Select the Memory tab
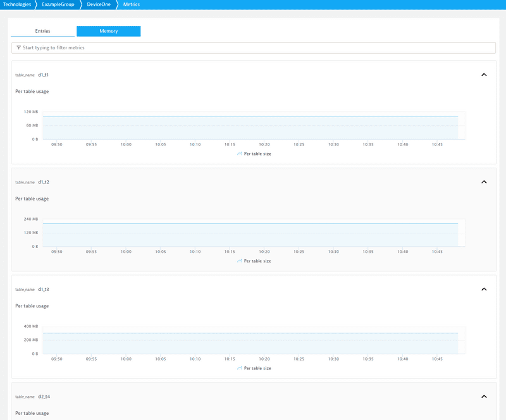 pyautogui.click(x=108, y=30)
